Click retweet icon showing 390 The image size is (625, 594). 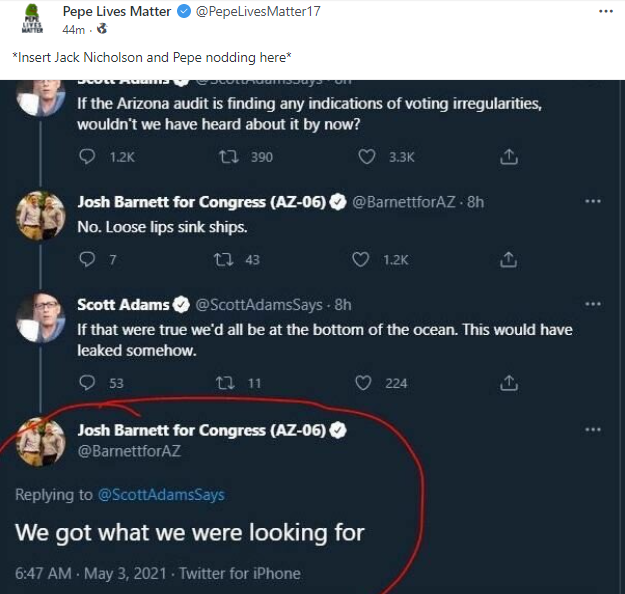(227, 157)
